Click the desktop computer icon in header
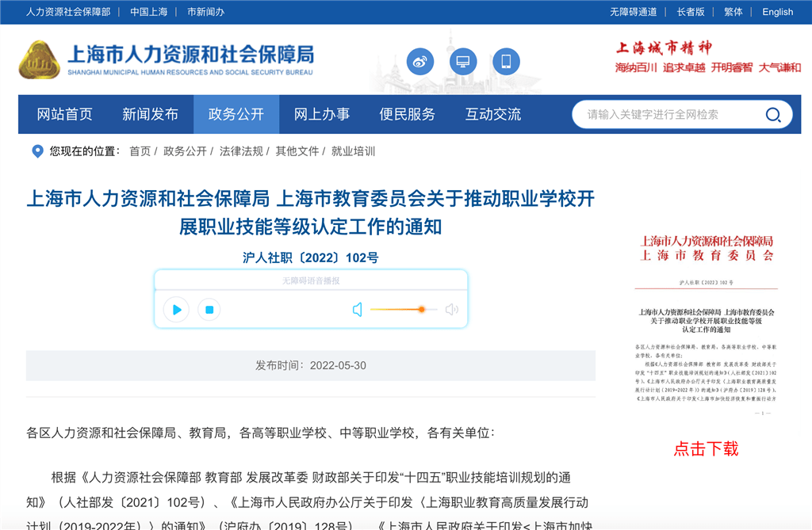This screenshot has width=812, height=530. coord(463,61)
